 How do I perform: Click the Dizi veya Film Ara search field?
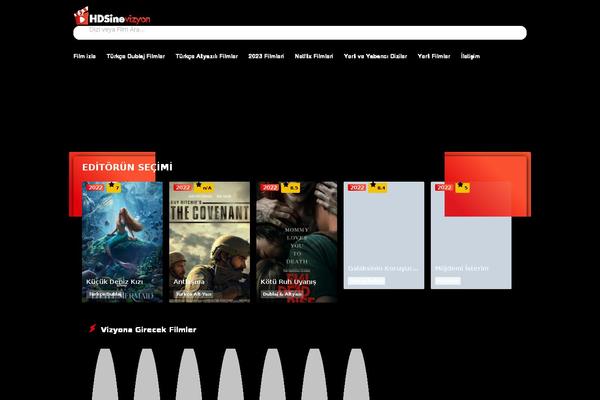(x=300, y=33)
